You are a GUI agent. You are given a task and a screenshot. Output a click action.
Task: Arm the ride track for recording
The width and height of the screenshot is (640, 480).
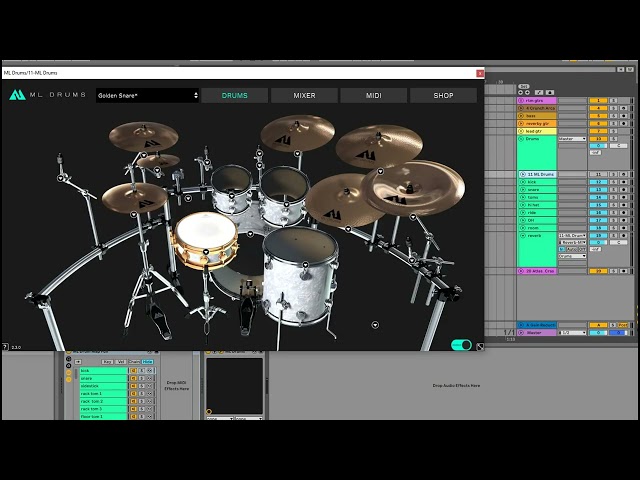623,213
